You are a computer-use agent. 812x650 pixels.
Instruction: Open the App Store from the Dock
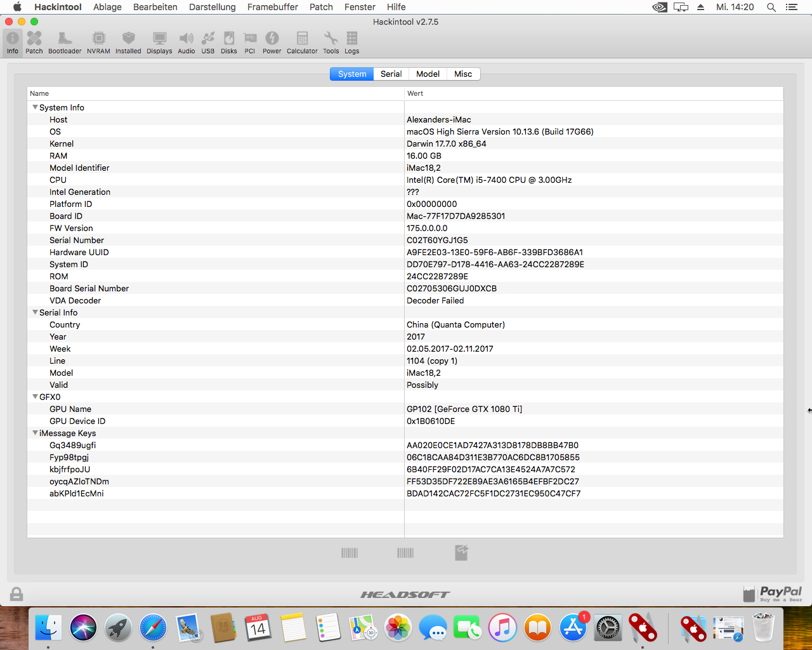point(573,628)
